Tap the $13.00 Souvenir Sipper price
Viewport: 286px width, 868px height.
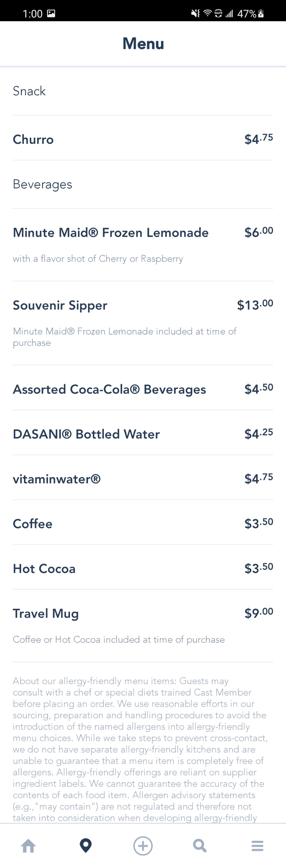tap(255, 305)
